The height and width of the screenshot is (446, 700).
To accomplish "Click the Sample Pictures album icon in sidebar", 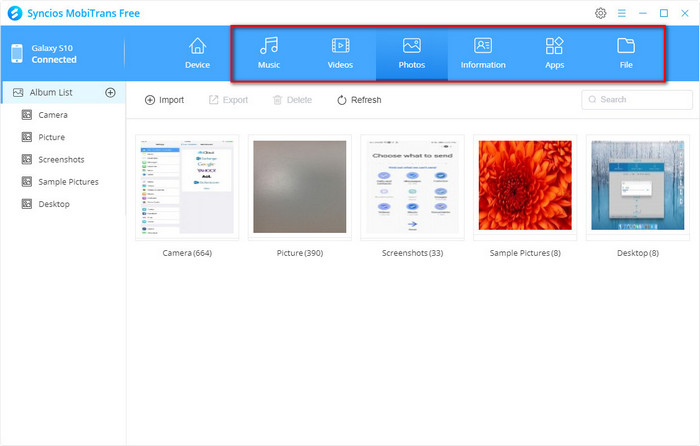I will [27, 182].
